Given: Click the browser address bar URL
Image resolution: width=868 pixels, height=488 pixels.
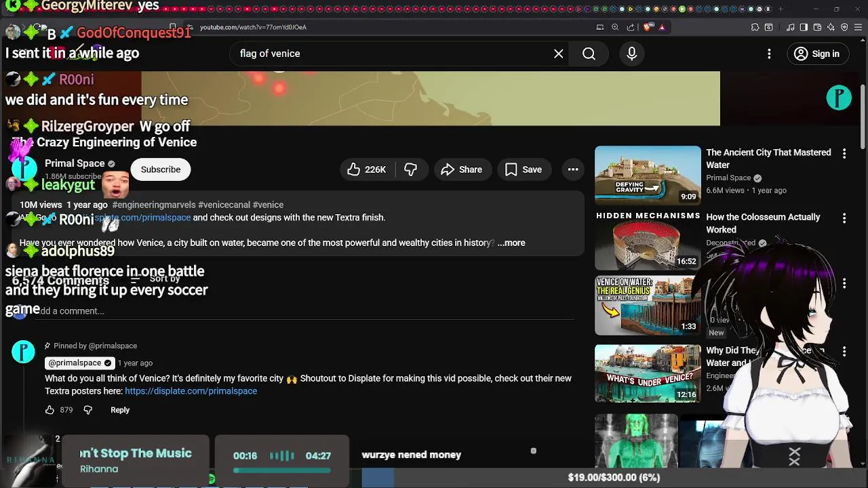Looking at the screenshot, I should (x=253, y=27).
